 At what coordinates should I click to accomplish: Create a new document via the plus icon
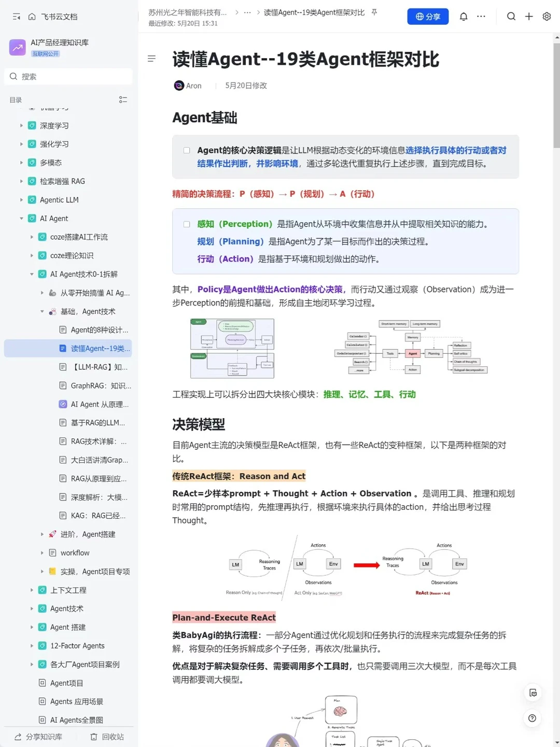[529, 16]
